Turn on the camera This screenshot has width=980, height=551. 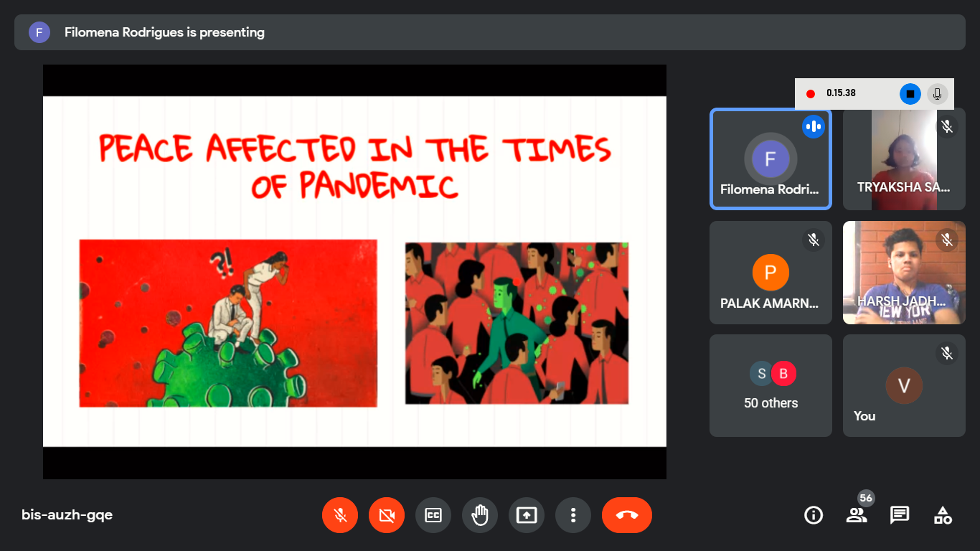387,515
